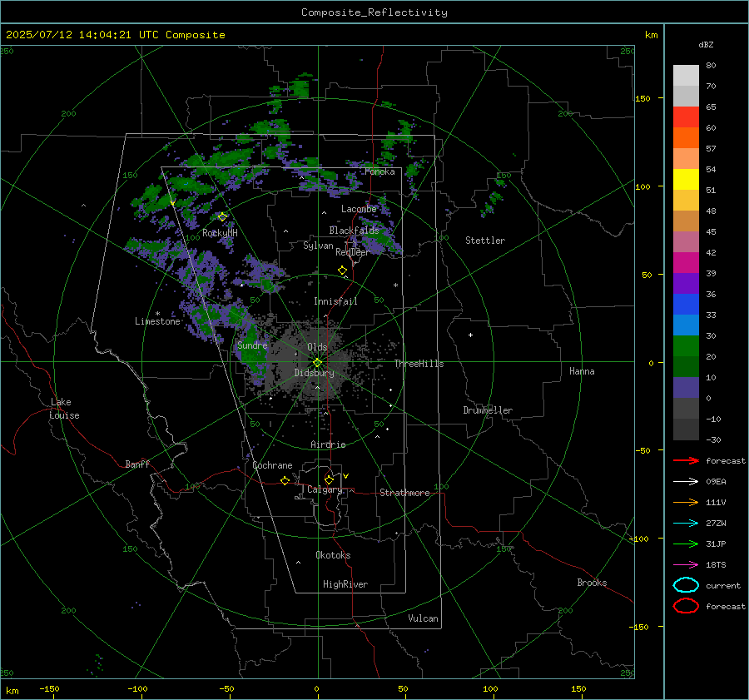Select the magenta 39-42 dBZ swatch
The height and width of the screenshot is (700, 749).
pyautogui.click(x=686, y=263)
